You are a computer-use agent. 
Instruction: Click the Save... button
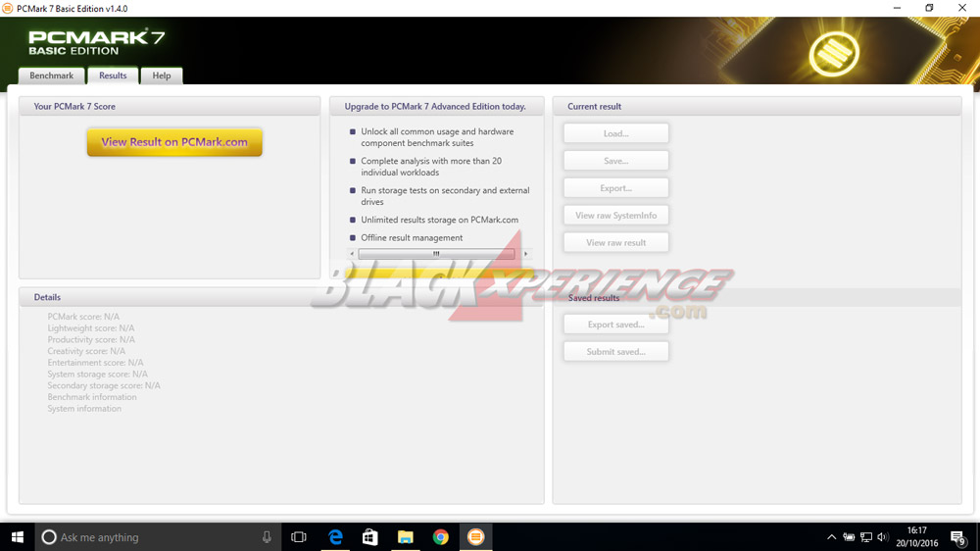[615, 161]
